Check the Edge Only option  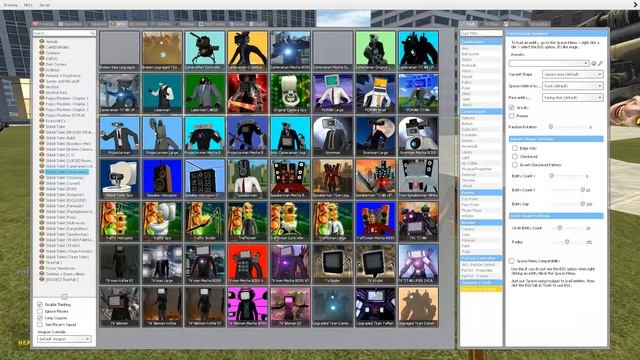515,148
